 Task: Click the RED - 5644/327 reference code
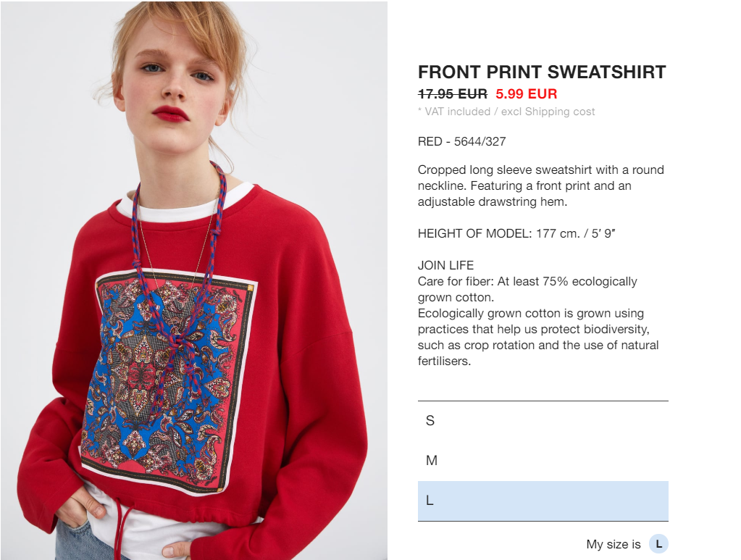[461, 141]
